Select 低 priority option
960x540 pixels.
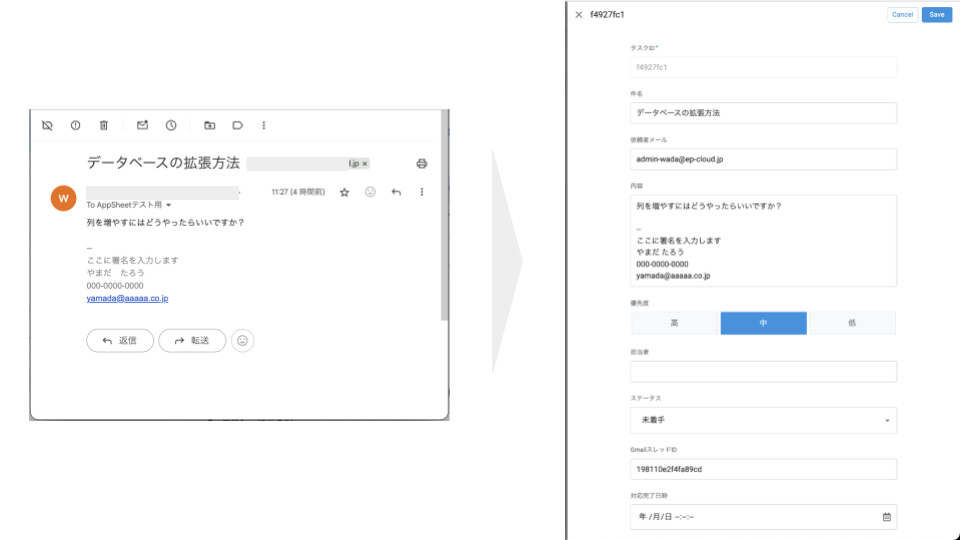pos(852,323)
